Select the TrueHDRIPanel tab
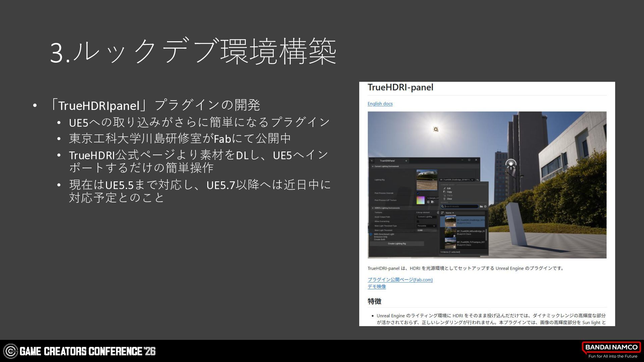 click(387, 161)
